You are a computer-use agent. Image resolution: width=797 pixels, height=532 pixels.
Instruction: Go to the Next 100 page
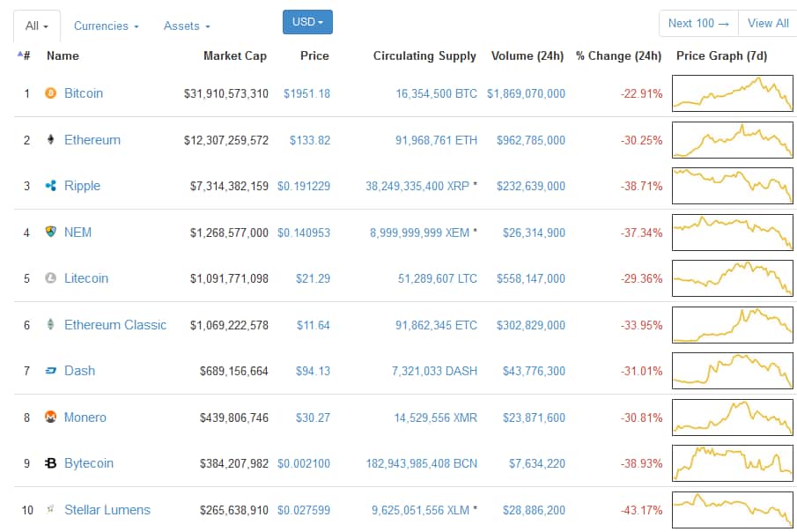[698, 23]
